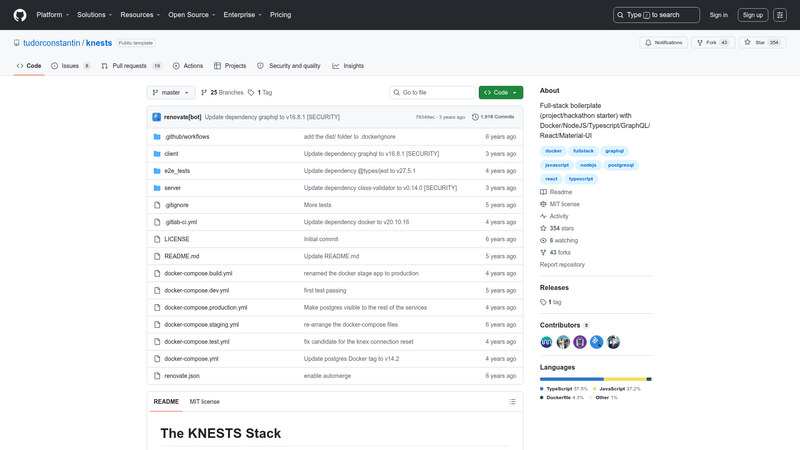Open MIT license link in About

tap(560, 204)
